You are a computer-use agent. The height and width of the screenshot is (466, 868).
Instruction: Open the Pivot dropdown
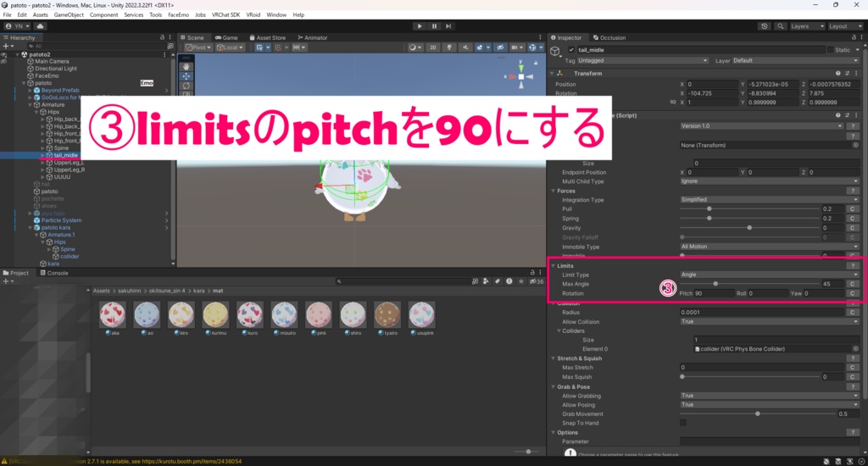pos(198,47)
